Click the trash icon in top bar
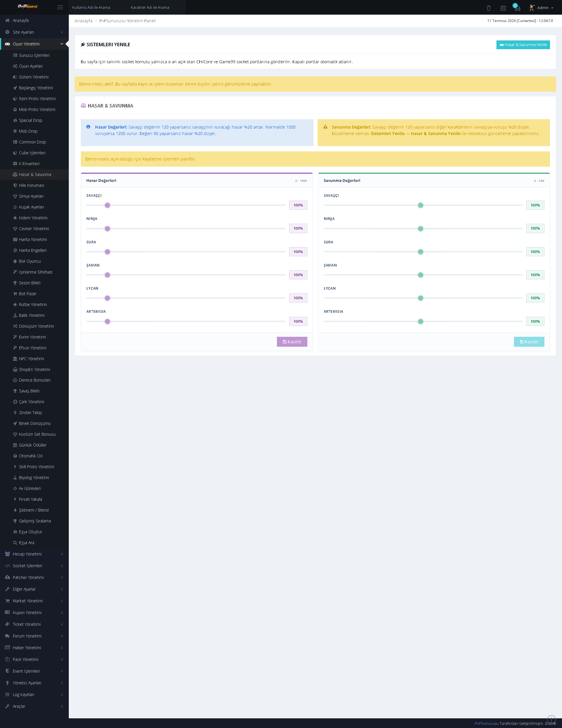 click(x=488, y=8)
